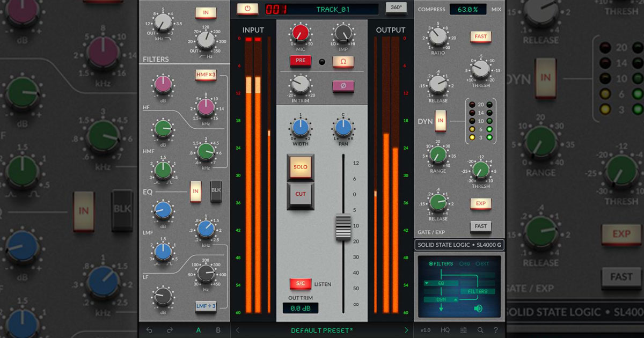
Task: Click the pink HF kHz frequency knob
Action: pos(206,108)
